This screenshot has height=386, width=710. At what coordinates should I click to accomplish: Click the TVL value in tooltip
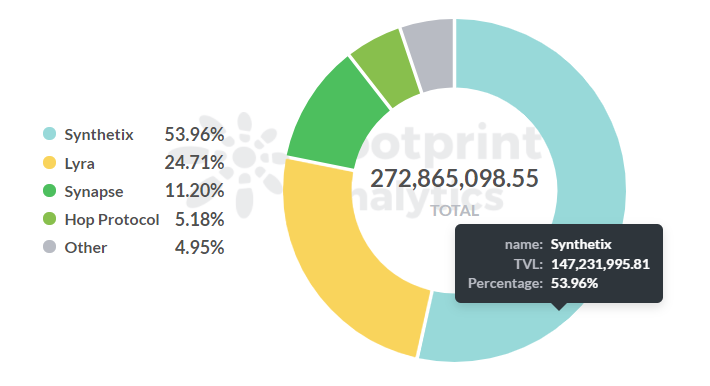coord(600,264)
